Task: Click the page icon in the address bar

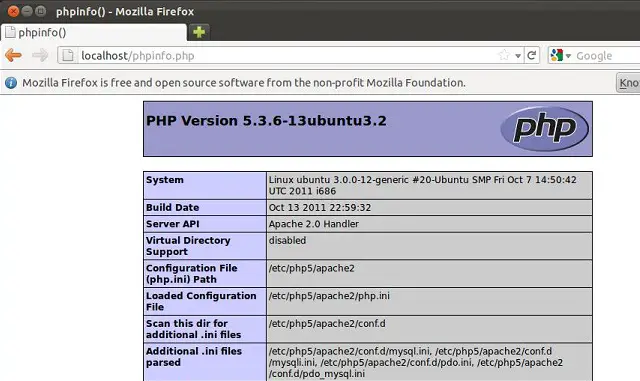Action: coord(68,55)
